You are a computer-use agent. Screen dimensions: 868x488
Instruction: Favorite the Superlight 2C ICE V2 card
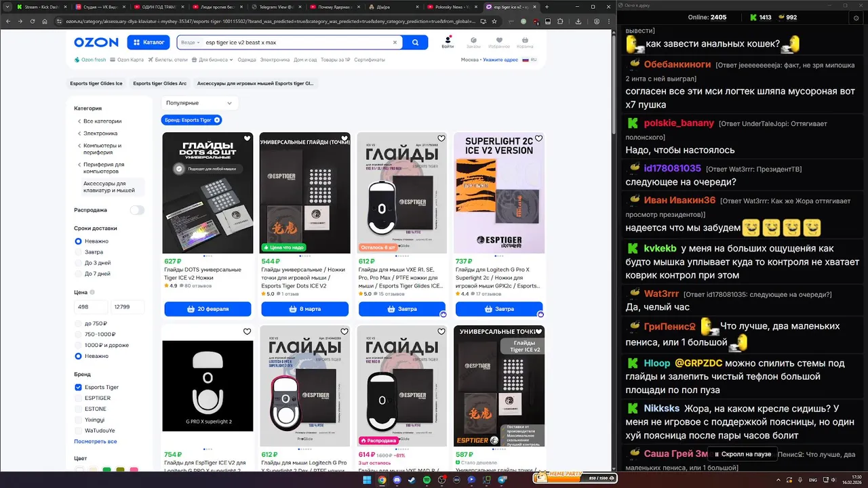pyautogui.click(x=538, y=138)
